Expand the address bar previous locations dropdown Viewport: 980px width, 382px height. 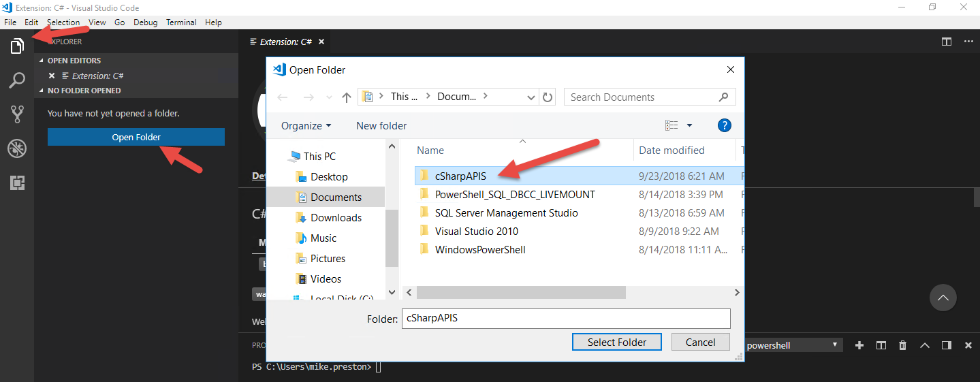pos(531,97)
